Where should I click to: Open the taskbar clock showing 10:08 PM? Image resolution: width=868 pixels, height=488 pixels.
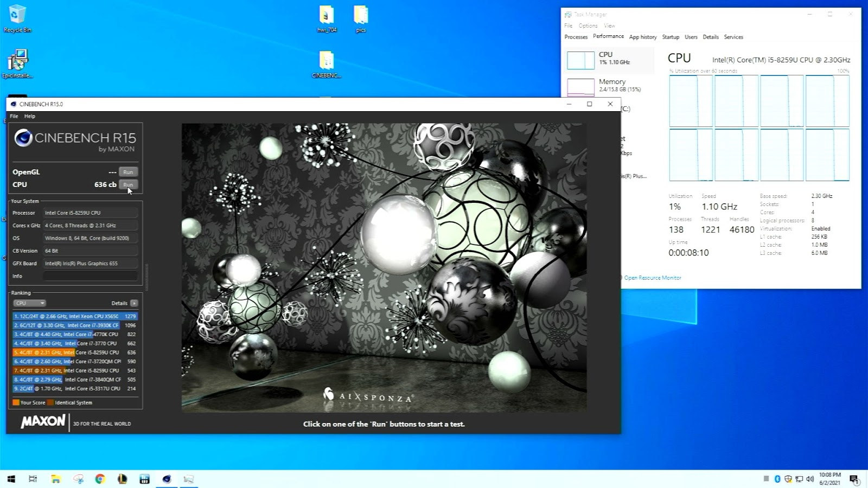pyautogui.click(x=829, y=479)
